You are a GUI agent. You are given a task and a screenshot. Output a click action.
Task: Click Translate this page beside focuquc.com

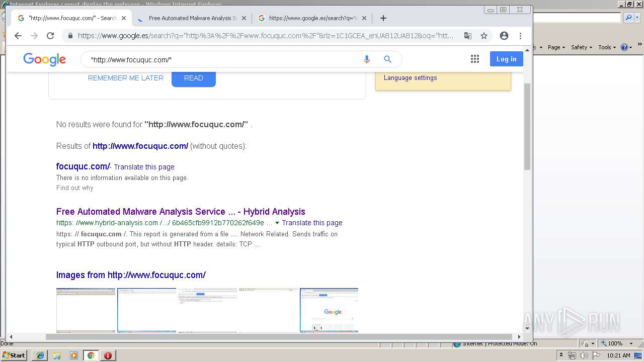144,167
